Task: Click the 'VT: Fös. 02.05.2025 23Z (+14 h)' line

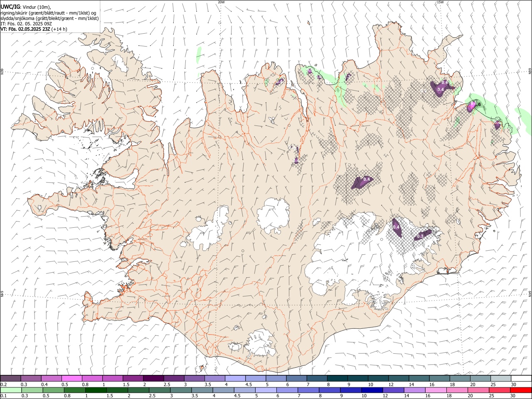Action: coord(34,29)
